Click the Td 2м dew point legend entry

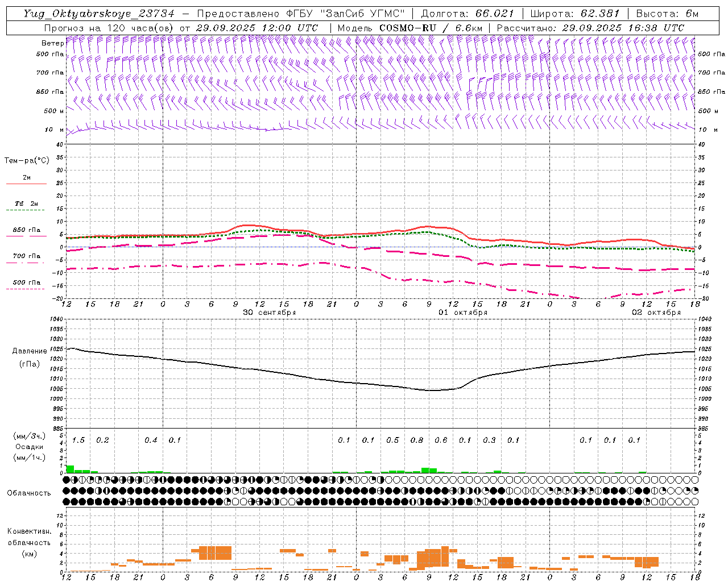(26, 203)
